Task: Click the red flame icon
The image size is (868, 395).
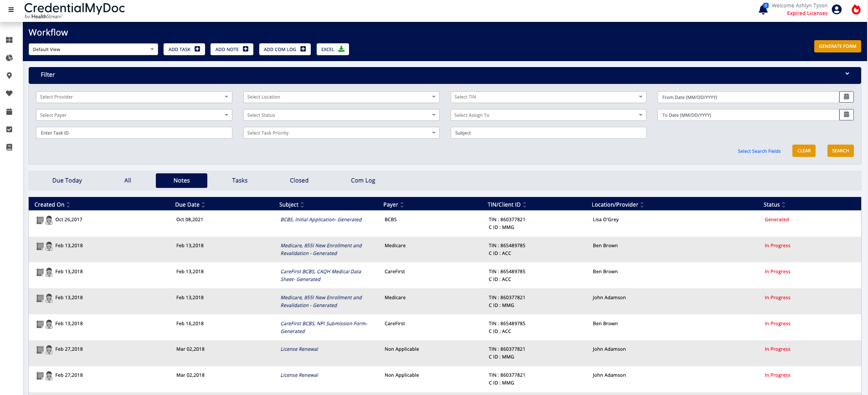Action: [856, 10]
